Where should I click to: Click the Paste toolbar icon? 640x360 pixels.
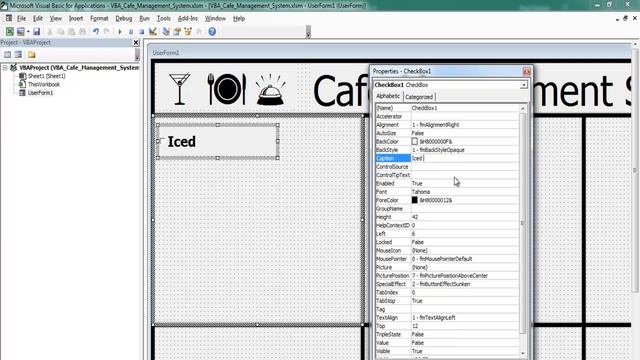click(x=71, y=31)
